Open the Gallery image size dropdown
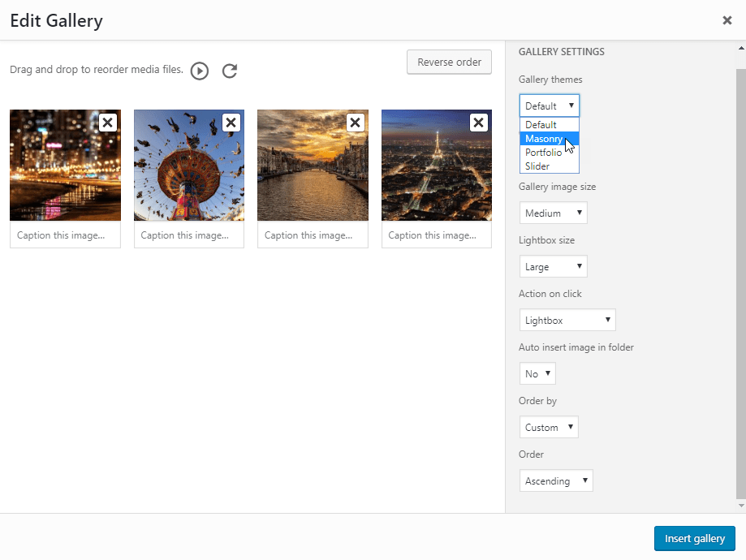The image size is (746, 560). [553, 213]
